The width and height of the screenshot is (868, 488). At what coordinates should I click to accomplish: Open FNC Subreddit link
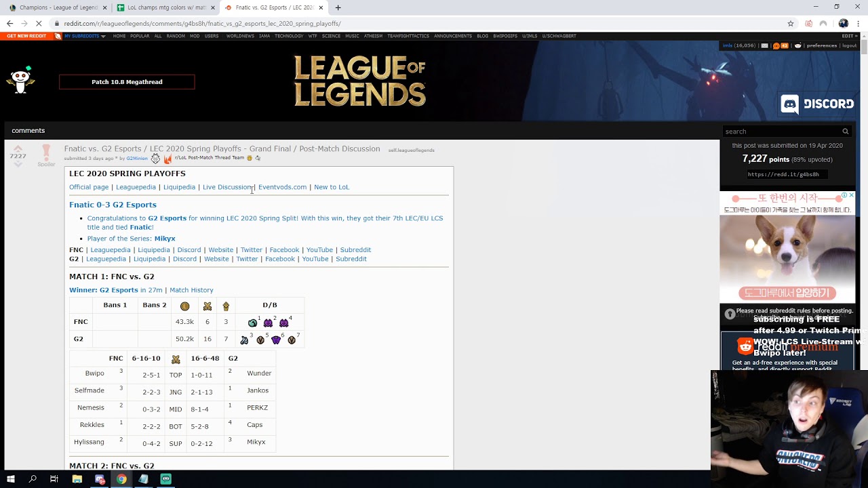pyautogui.click(x=355, y=250)
